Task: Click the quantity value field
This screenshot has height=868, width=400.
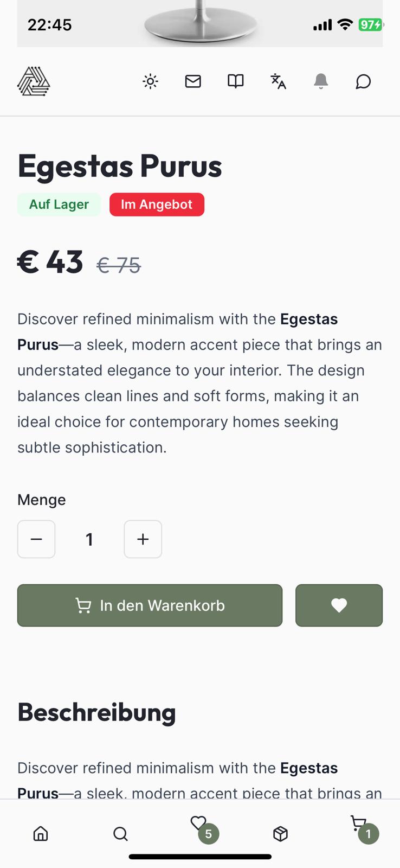Action: 89,539
